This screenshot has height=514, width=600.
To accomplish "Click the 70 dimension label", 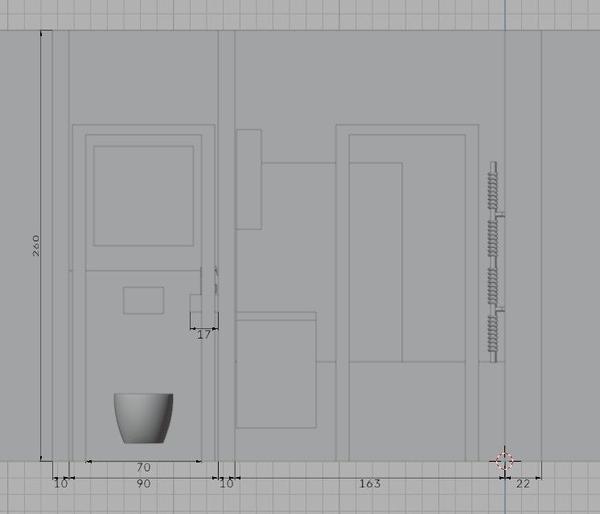I will [x=143, y=467].
